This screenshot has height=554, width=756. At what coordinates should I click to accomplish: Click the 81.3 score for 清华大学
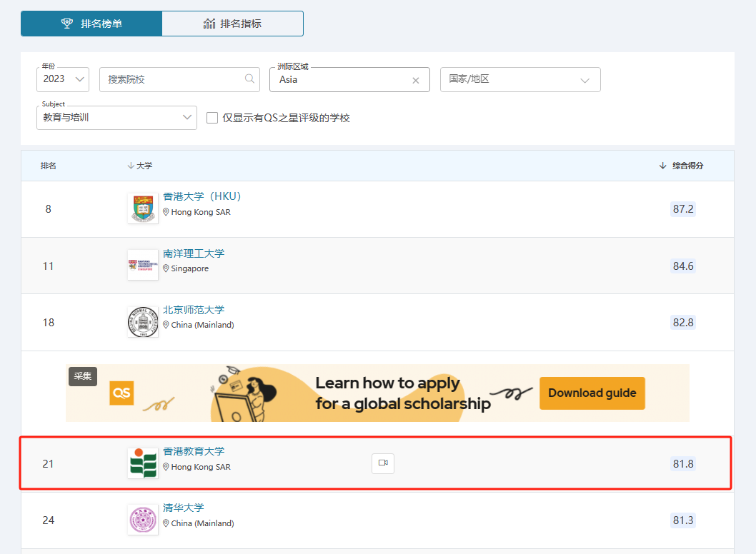683,520
